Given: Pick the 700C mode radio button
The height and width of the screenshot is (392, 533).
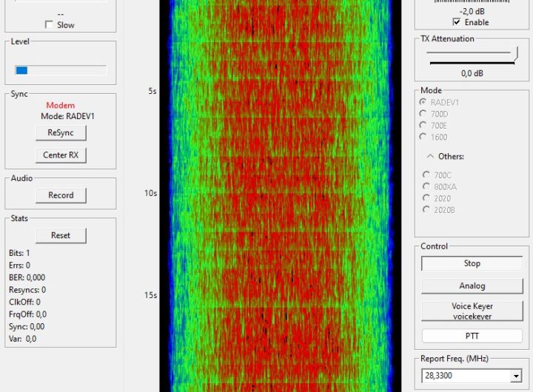Looking at the screenshot, I should 426,175.
